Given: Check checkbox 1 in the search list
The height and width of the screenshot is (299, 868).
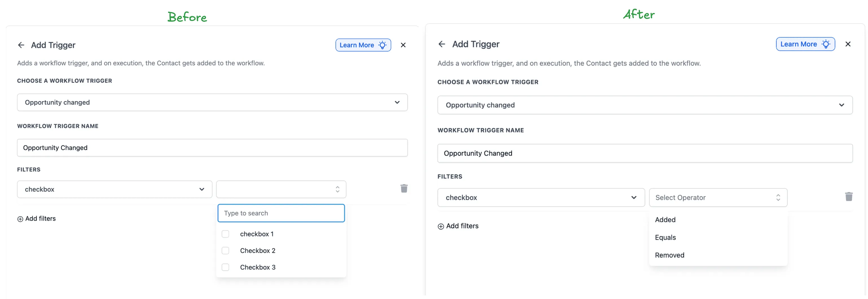Looking at the screenshot, I should [x=225, y=233].
